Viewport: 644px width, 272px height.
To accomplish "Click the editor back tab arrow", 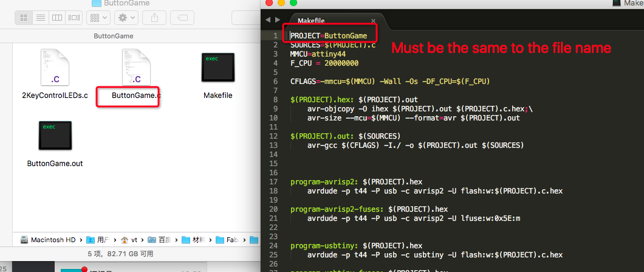I will coord(268,19).
